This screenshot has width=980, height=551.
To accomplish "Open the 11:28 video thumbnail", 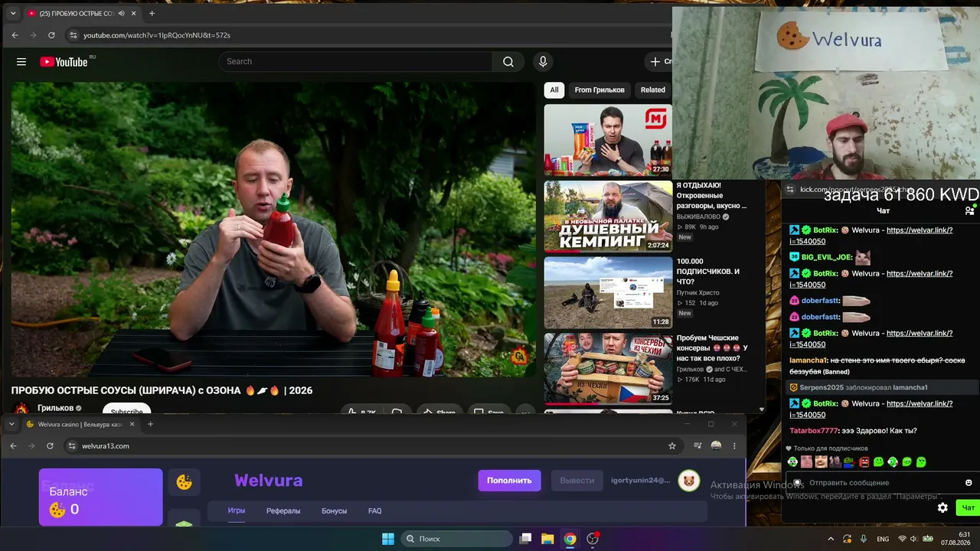I will (x=608, y=292).
